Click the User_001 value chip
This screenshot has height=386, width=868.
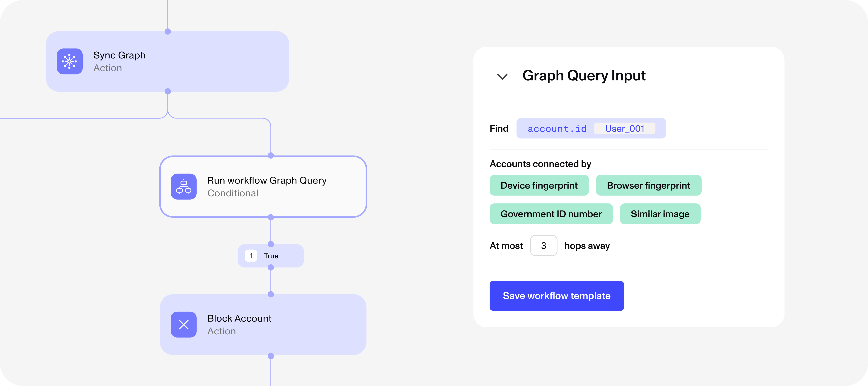pyautogui.click(x=624, y=128)
